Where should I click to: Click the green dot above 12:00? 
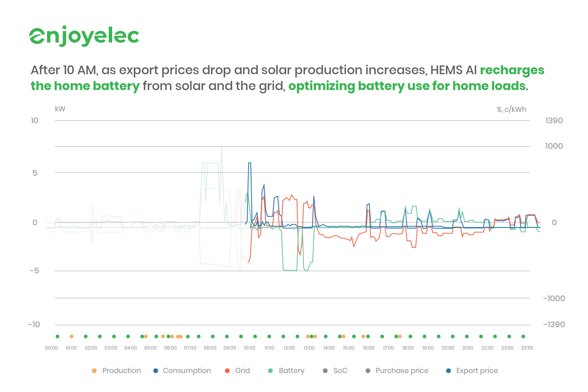[283, 336]
